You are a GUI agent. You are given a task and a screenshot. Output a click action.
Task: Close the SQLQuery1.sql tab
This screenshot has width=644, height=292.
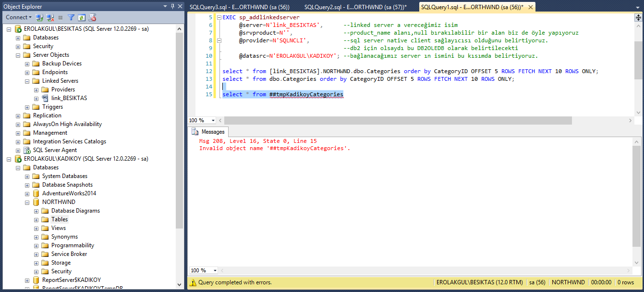pyautogui.click(x=530, y=7)
